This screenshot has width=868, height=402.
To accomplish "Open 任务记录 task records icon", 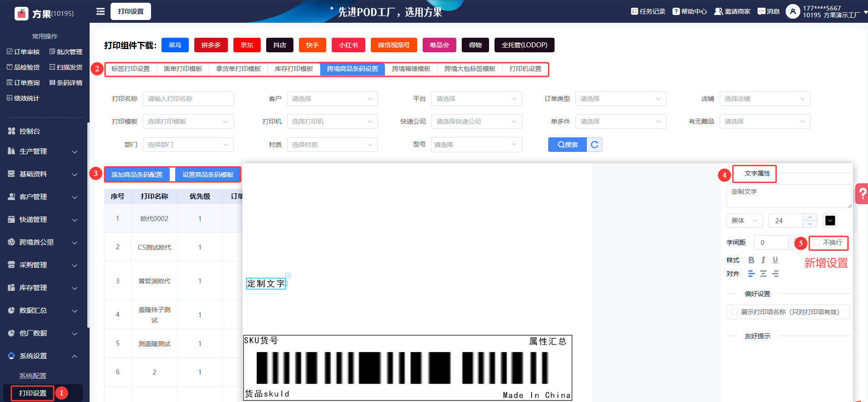I will 634,11.
